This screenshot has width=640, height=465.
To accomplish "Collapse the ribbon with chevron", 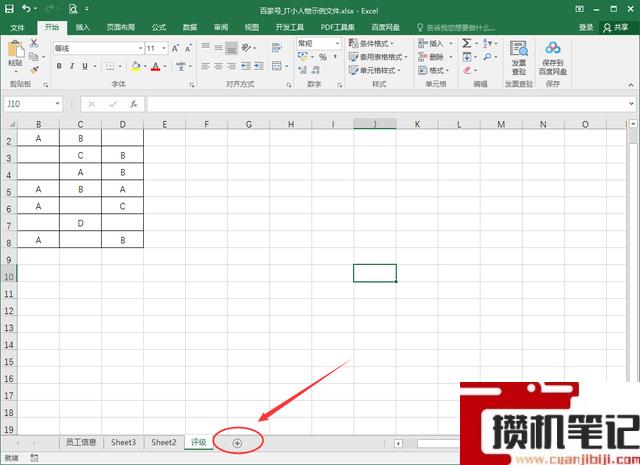I will 631,85.
